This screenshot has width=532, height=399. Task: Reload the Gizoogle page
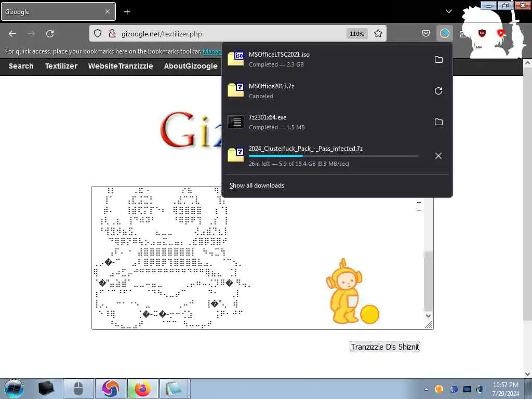coord(50,34)
